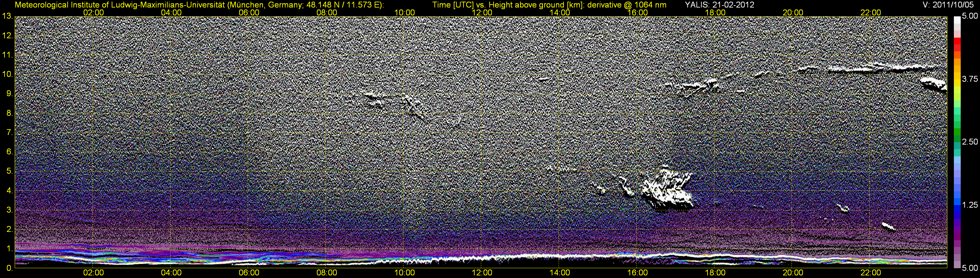
Task: Click the 02:00 label on the bottom time axis
Action: point(93,273)
